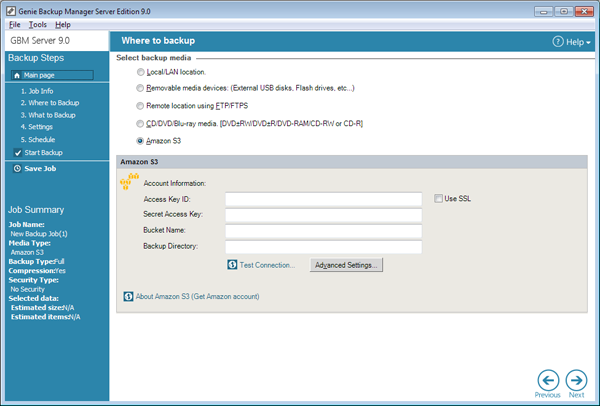
Task: Expand the Help dropdown arrow
Action: click(x=588, y=42)
